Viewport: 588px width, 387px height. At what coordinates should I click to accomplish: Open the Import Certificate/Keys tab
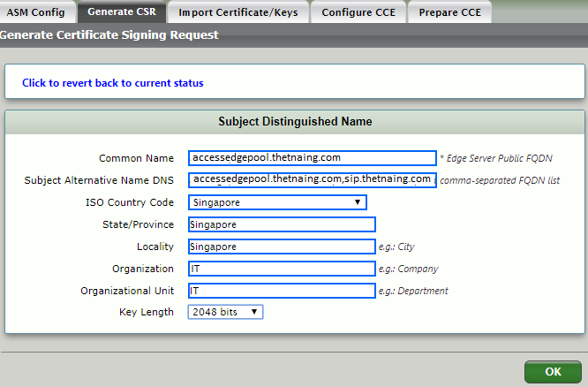point(238,12)
